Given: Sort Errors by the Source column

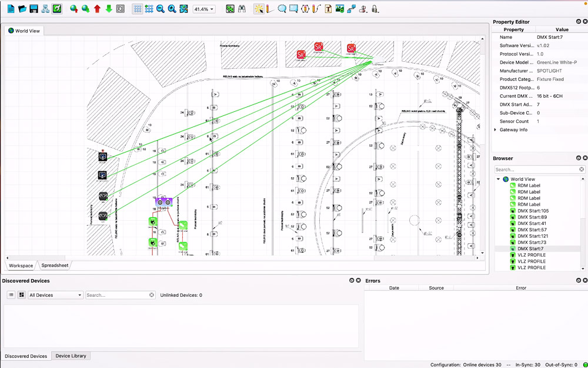Looking at the screenshot, I should (x=436, y=288).
